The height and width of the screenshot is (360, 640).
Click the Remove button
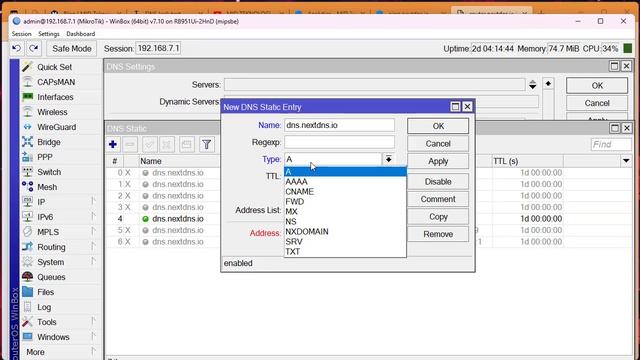click(x=438, y=234)
